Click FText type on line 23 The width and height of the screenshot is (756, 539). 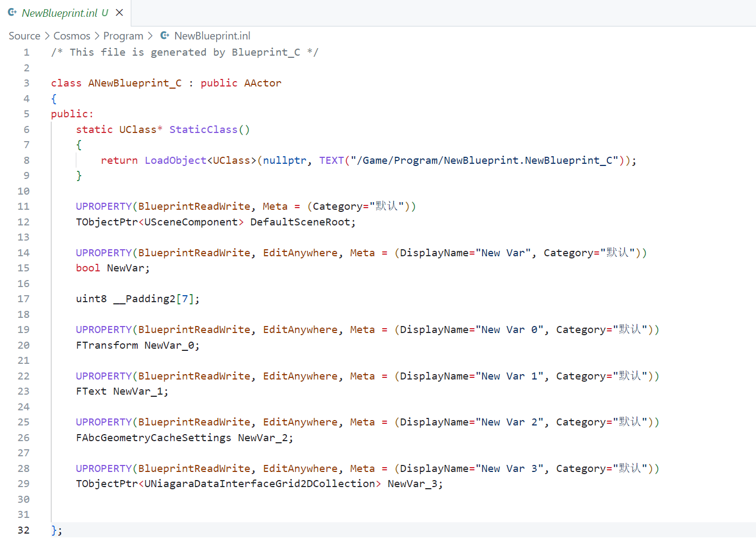(x=91, y=391)
